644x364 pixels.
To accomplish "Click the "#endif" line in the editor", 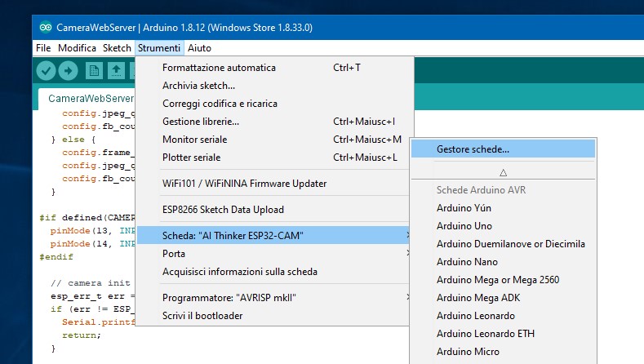I will (x=56, y=257).
